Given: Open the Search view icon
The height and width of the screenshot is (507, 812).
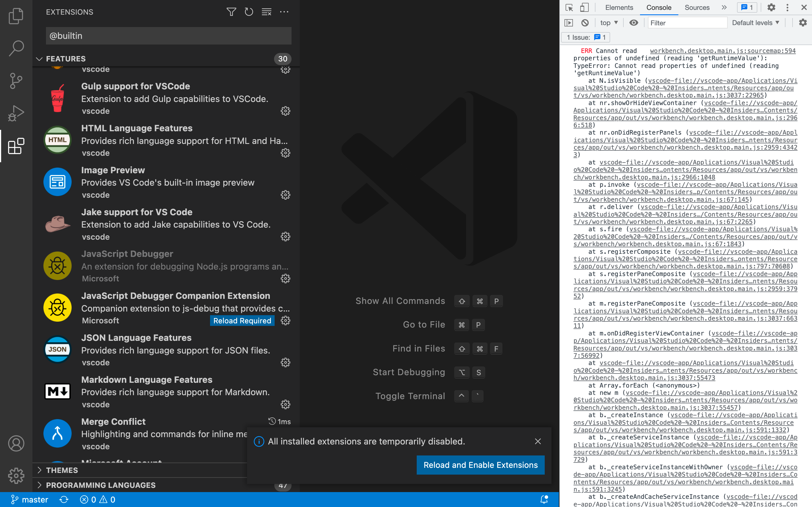Looking at the screenshot, I should (x=16, y=48).
